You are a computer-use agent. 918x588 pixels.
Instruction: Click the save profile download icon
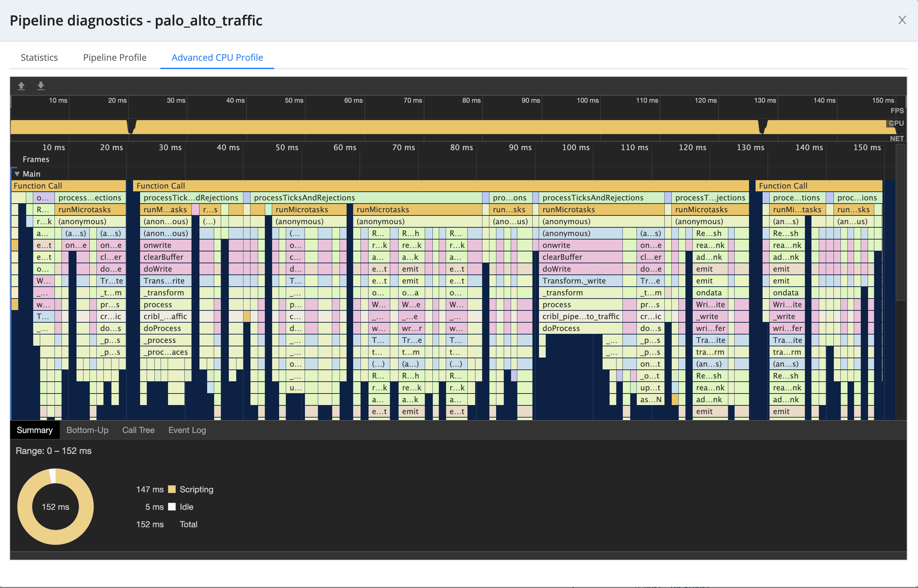pyautogui.click(x=41, y=86)
